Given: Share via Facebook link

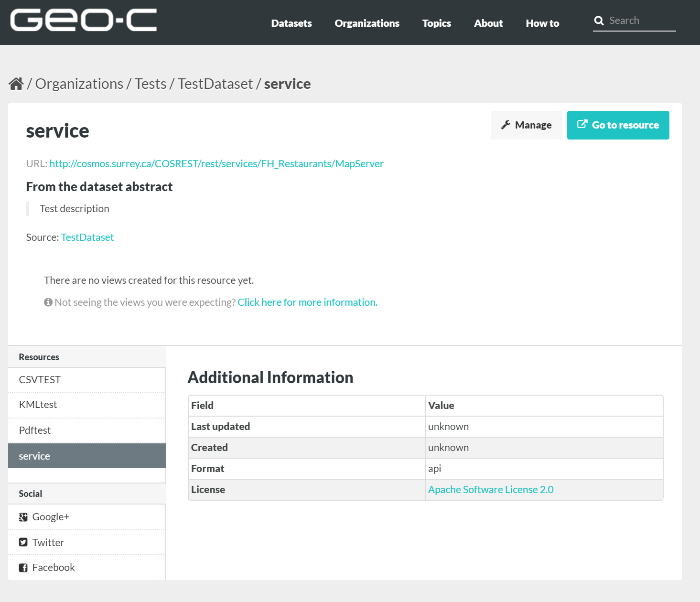Looking at the screenshot, I should pos(87,568).
